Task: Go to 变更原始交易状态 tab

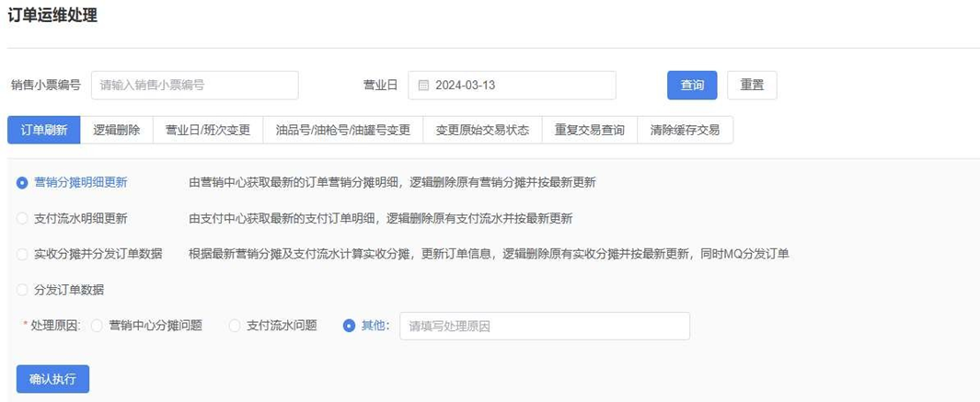Action: (482, 130)
